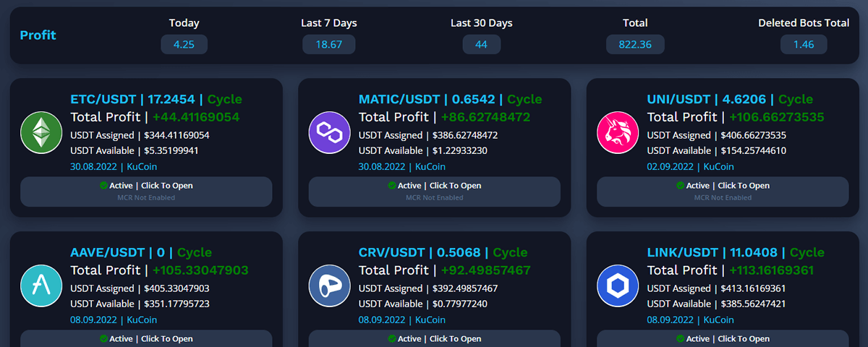868x347 pixels.
Task: Click USDT Assigned $386.62748472 on MATIC card
Action: (428, 135)
